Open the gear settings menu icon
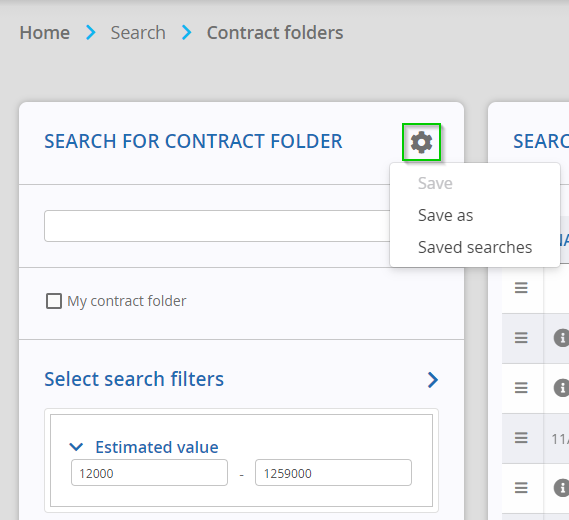This screenshot has width=569, height=520. (x=421, y=142)
